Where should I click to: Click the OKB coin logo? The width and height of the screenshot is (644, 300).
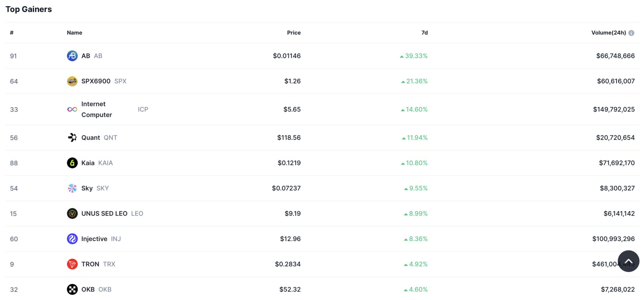(72, 289)
